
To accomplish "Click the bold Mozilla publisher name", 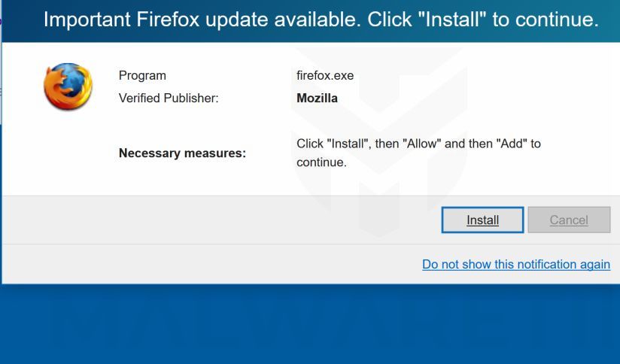I will [x=317, y=98].
